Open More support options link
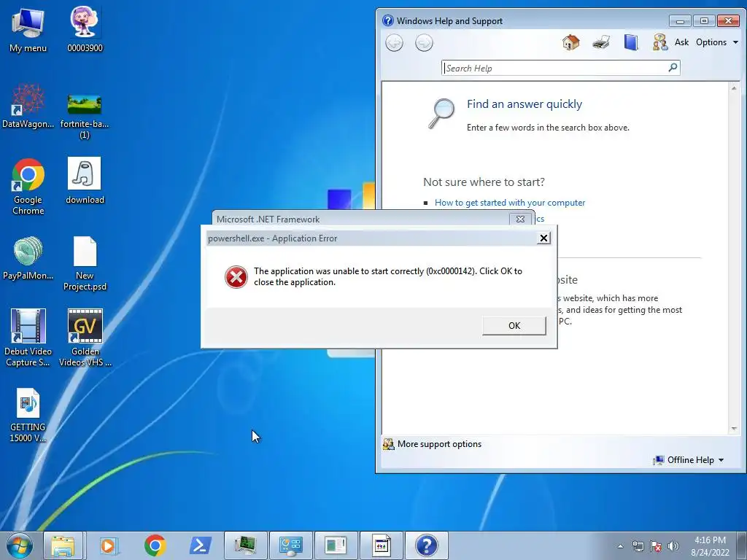Screen dimensions: 747x560 click(439, 444)
